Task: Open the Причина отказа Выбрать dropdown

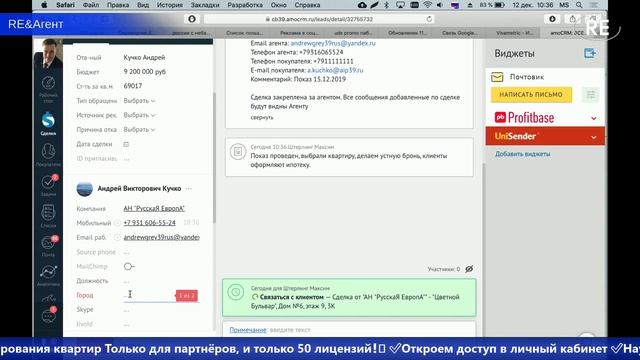Action: pyautogui.click(x=139, y=129)
